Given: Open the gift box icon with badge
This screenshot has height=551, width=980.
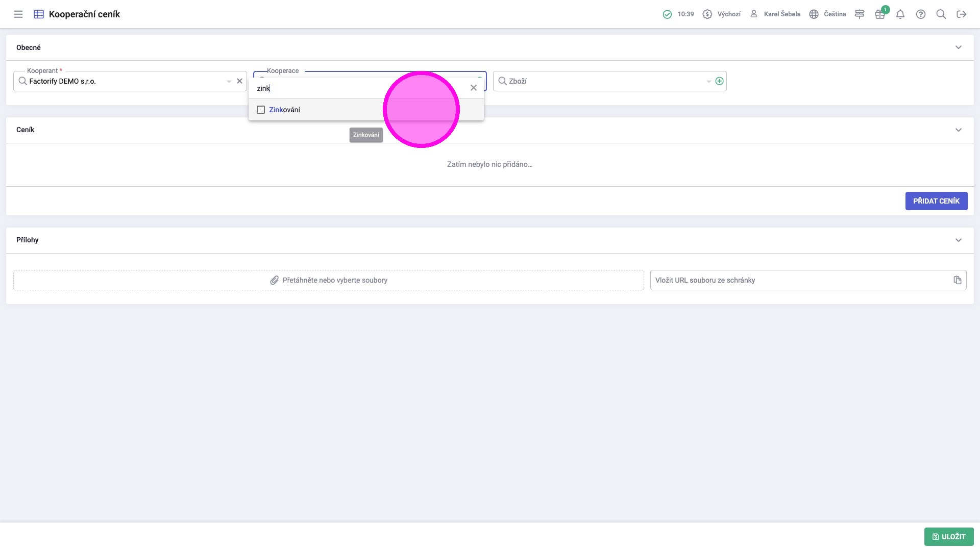Looking at the screenshot, I should (x=880, y=14).
